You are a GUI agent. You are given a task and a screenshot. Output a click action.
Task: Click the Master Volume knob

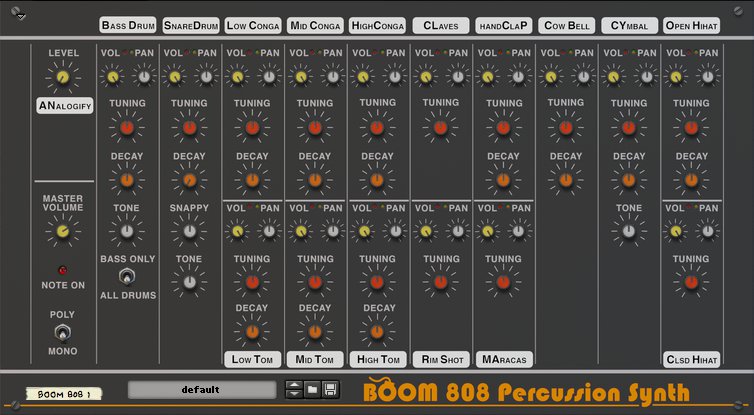pyautogui.click(x=63, y=231)
